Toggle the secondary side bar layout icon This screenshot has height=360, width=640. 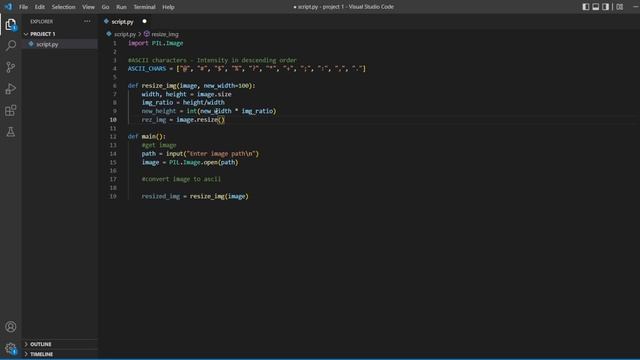(606, 7)
